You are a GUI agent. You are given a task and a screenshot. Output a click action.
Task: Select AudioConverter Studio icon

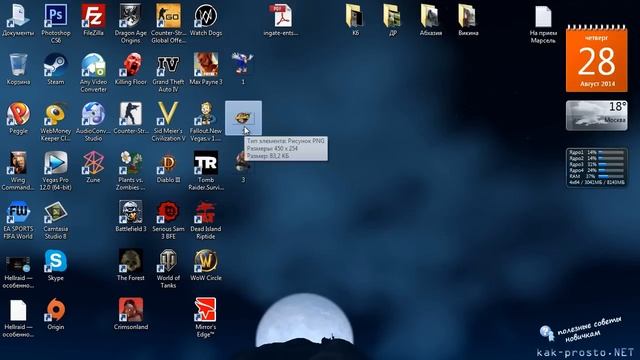[x=93, y=114]
